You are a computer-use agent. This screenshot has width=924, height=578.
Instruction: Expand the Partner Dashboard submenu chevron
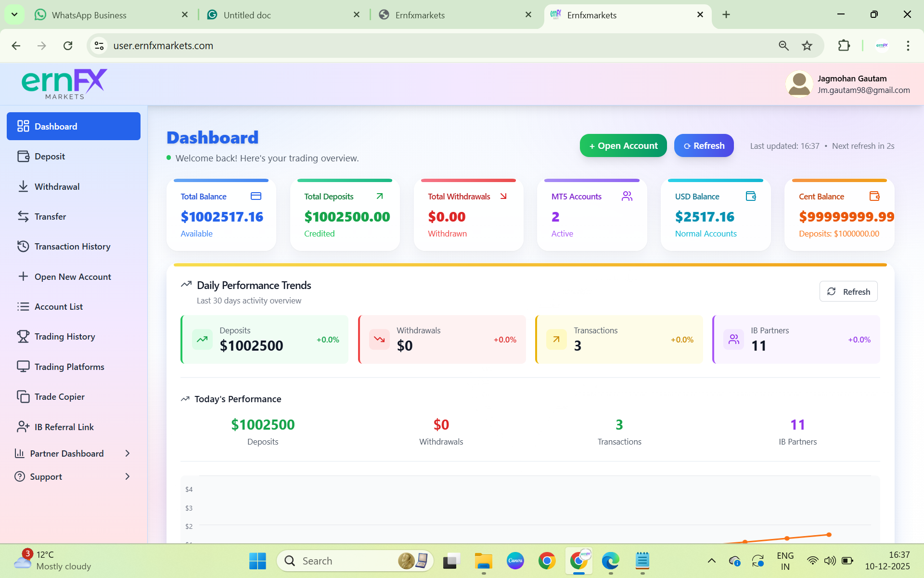point(128,453)
